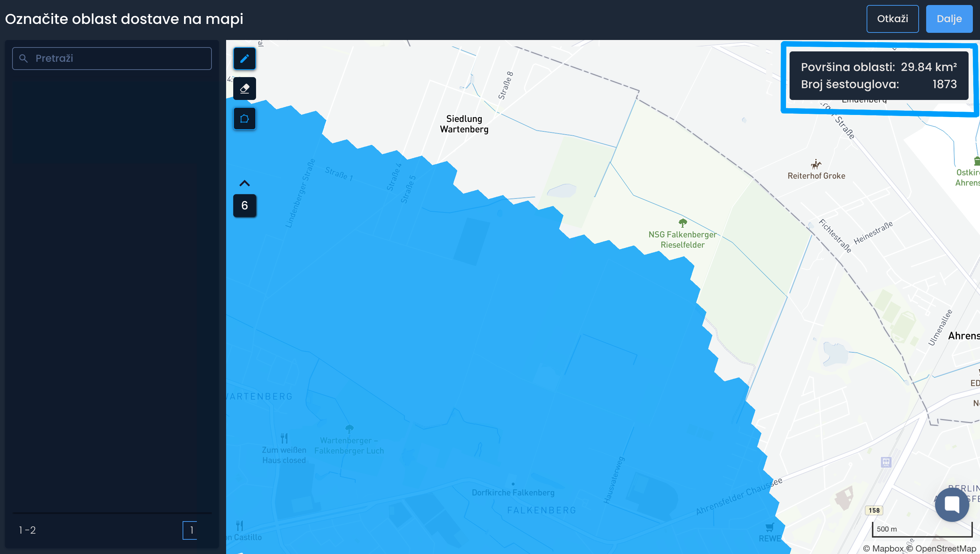
Task: Select the pencil draw tool
Action: click(244, 59)
